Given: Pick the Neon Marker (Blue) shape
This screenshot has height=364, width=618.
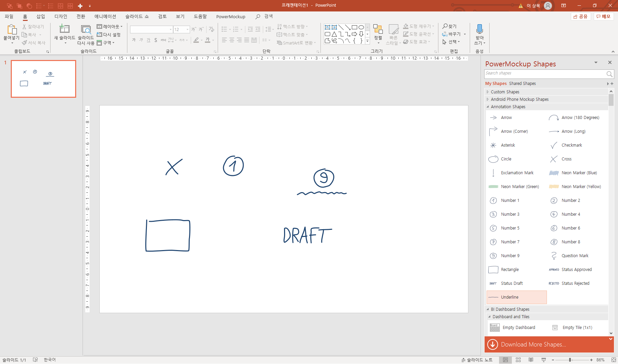Looking at the screenshot, I should click(x=577, y=173).
